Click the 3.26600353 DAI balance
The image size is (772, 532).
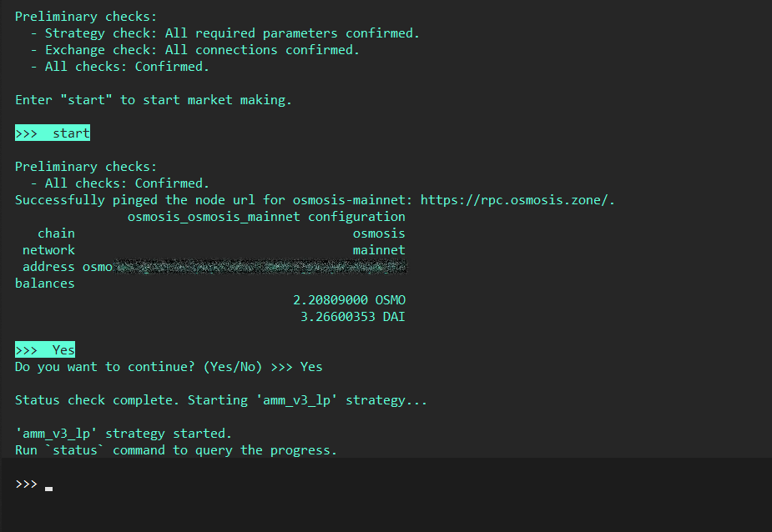pyautogui.click(x=353, y=317)
